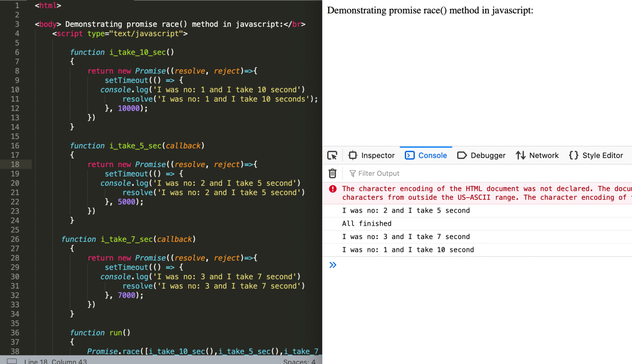Open the Network tab
Image resolution: width=632 pixels, height=364 pixels.
537,155
